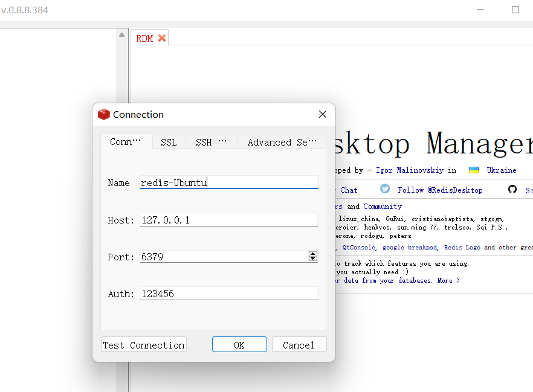Focus the Auth password field
Image resolution: width=533 pixels, height=392 pixels.
(228, 294)
